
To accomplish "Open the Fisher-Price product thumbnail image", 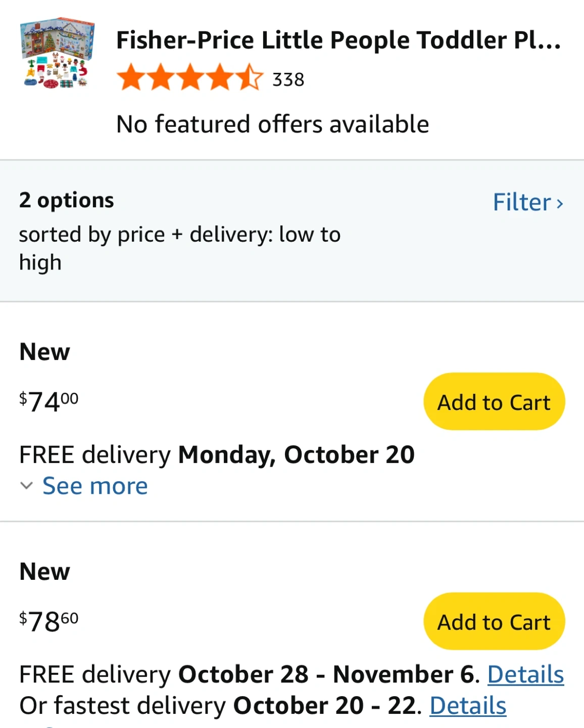I will 57,54.
